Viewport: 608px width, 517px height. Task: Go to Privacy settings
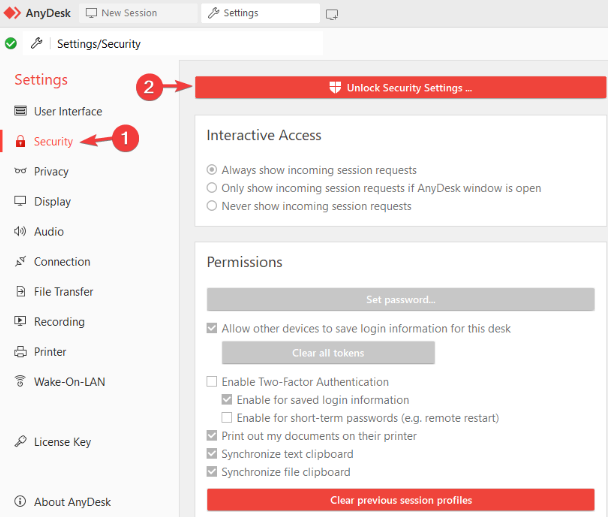[51, 171]
